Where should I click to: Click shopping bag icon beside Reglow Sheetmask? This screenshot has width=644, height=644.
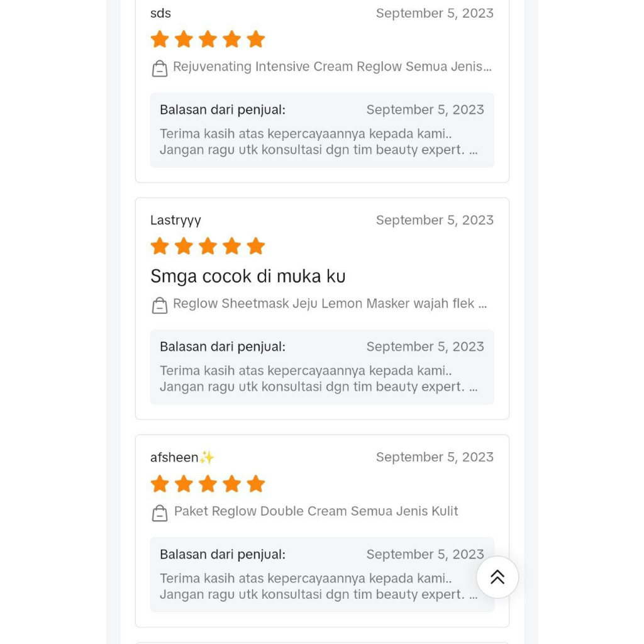pos(160,306)
